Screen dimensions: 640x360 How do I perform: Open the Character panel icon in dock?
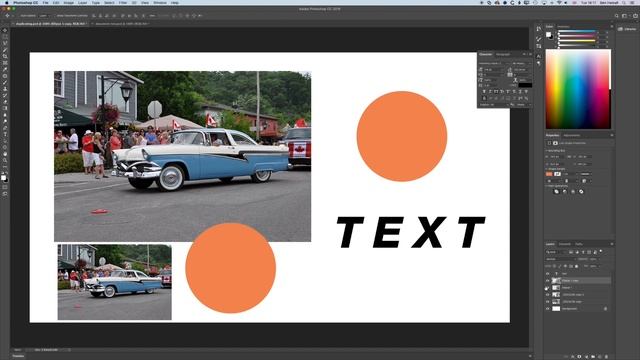tap(539, 56)
